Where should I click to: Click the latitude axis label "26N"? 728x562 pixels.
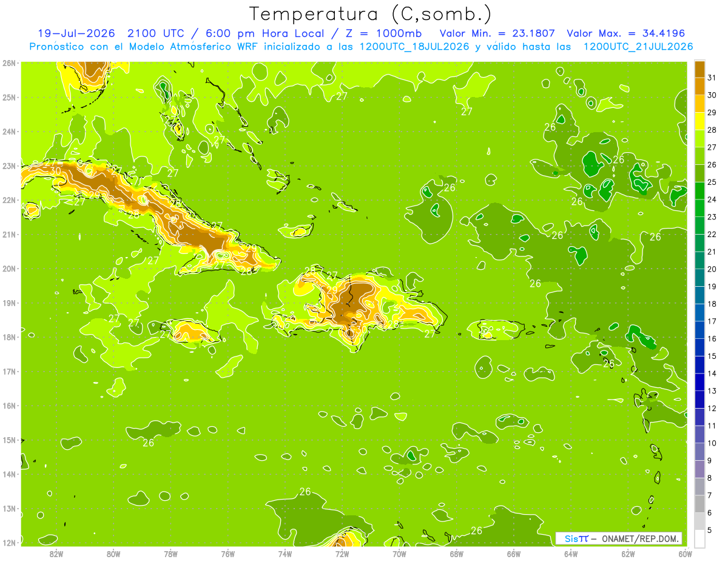point(9,62)
